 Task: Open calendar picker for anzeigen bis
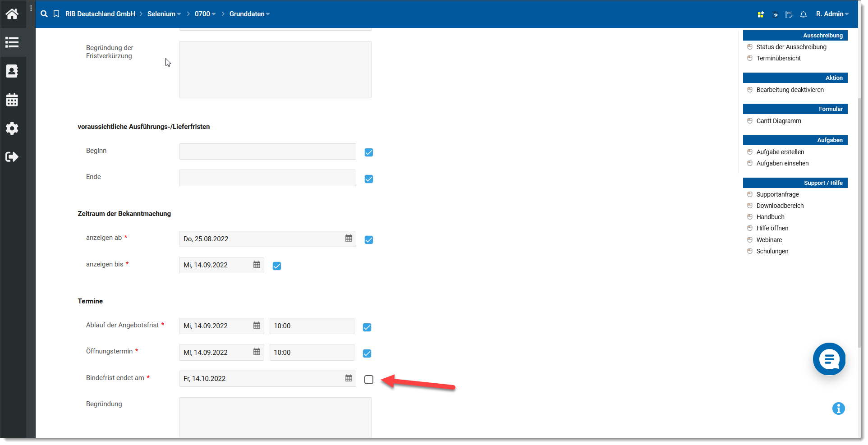257,265
